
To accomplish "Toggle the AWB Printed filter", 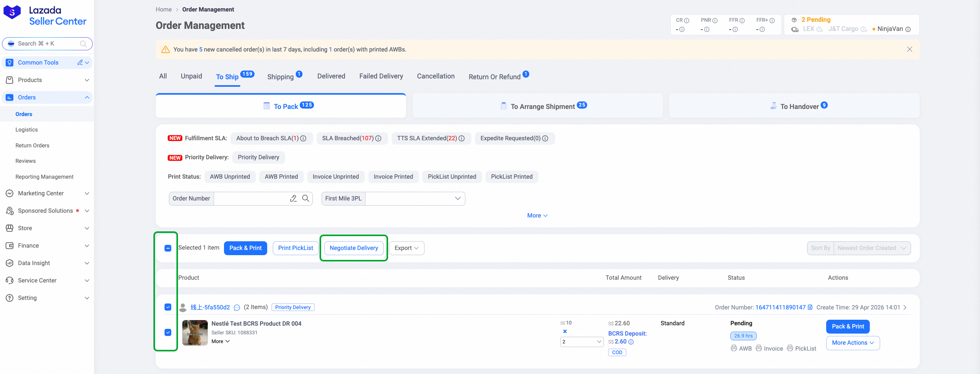I will pos(281,177).
